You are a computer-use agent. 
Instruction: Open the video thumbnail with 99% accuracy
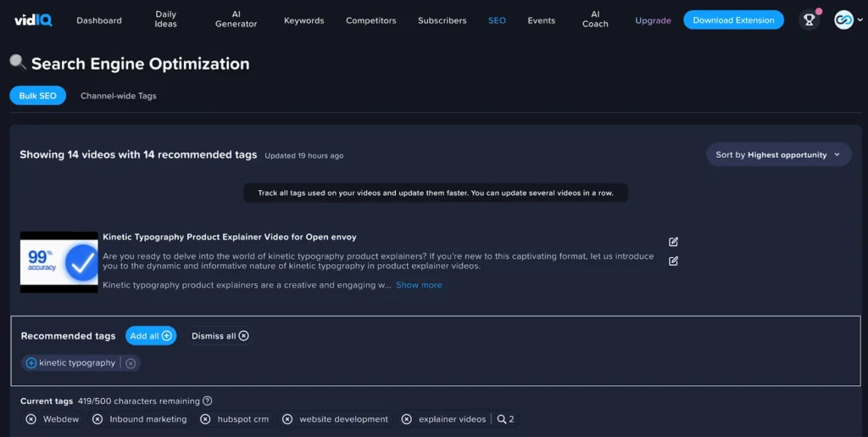[59, 262]
